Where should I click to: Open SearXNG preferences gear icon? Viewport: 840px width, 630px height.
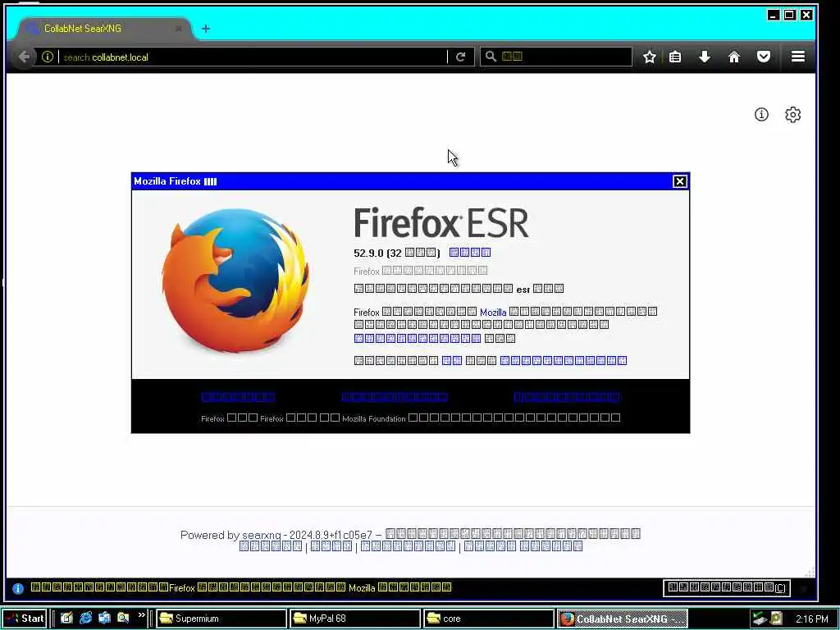793,114
